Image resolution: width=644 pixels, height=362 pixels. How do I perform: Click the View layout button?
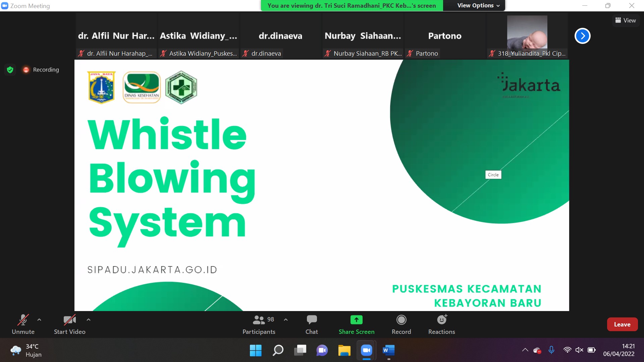pos(626,20)
